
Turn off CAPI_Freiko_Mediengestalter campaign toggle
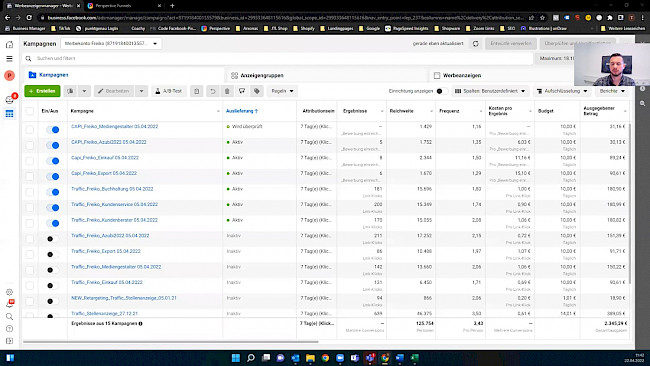click(x=53, y=130)
